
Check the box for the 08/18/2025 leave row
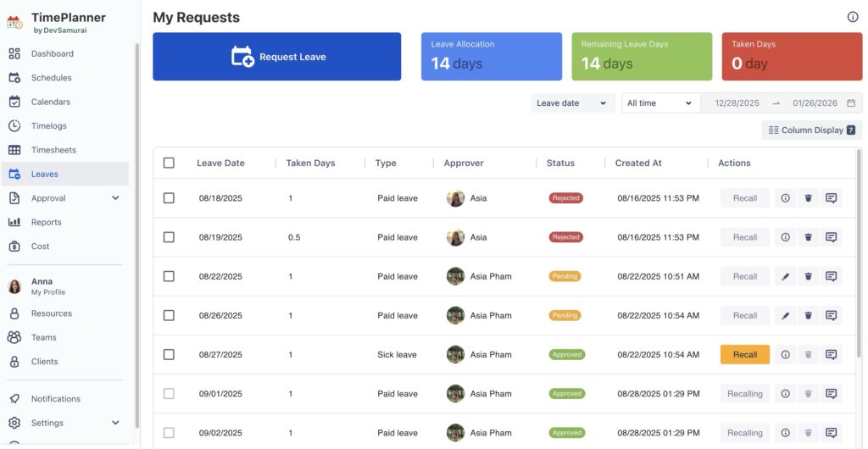(169, 198)
